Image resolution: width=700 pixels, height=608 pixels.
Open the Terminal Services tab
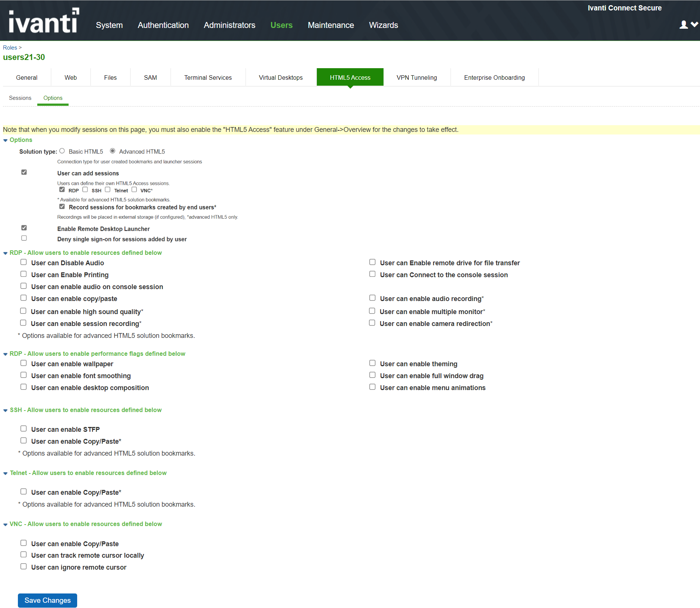coord(208,77)
